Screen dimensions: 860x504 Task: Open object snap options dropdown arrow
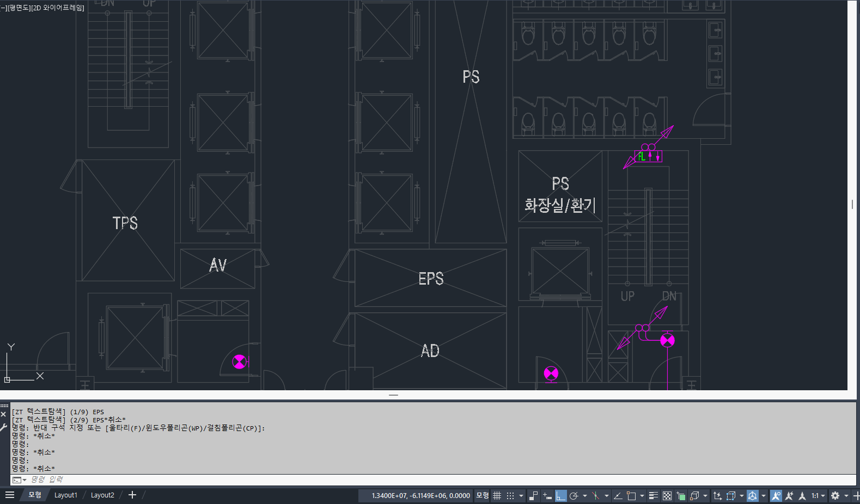tap(642, 496)
